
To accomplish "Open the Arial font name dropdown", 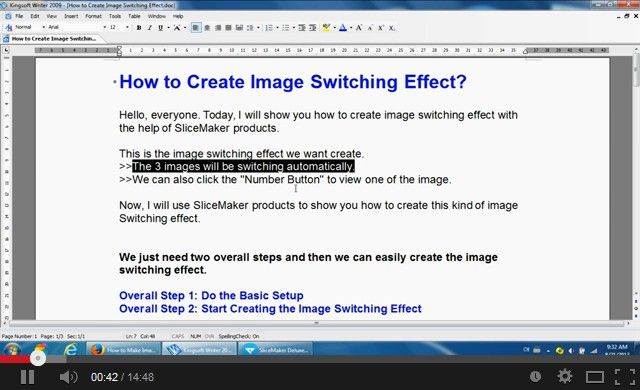I will tap(77, 27).
